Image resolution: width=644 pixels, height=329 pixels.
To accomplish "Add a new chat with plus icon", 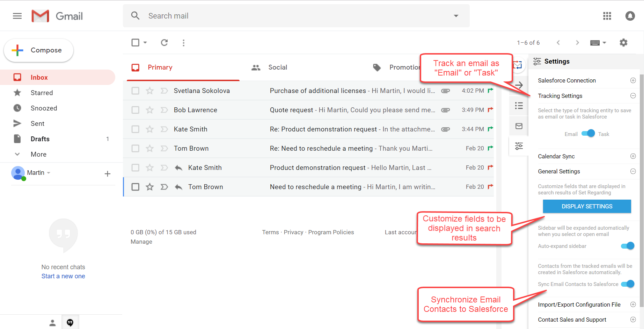I will click(108, 174).
